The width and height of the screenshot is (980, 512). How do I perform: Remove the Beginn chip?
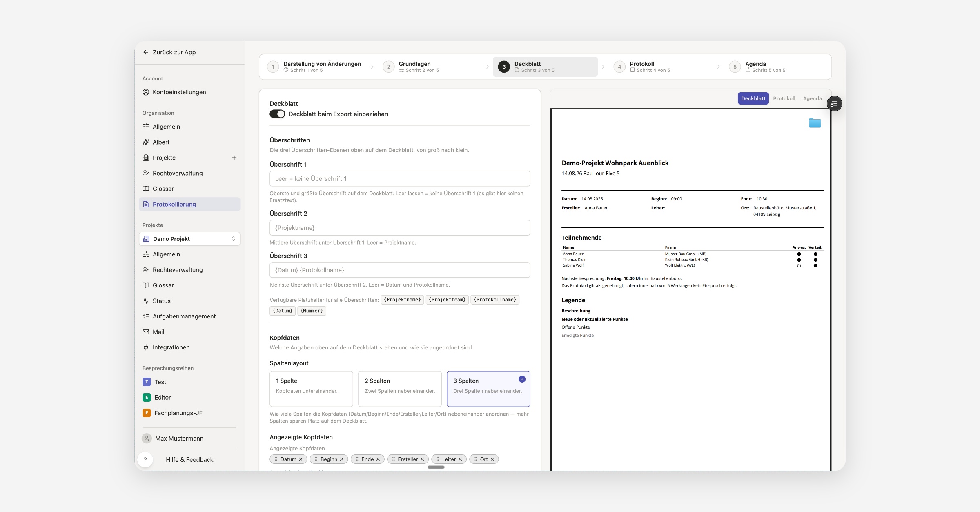[x=342, y=459]
